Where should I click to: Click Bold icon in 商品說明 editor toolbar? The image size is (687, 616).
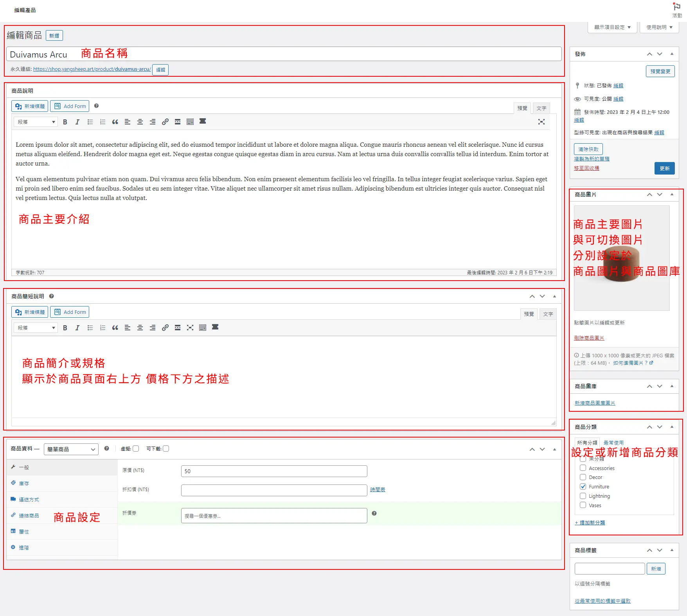[65, 122]
